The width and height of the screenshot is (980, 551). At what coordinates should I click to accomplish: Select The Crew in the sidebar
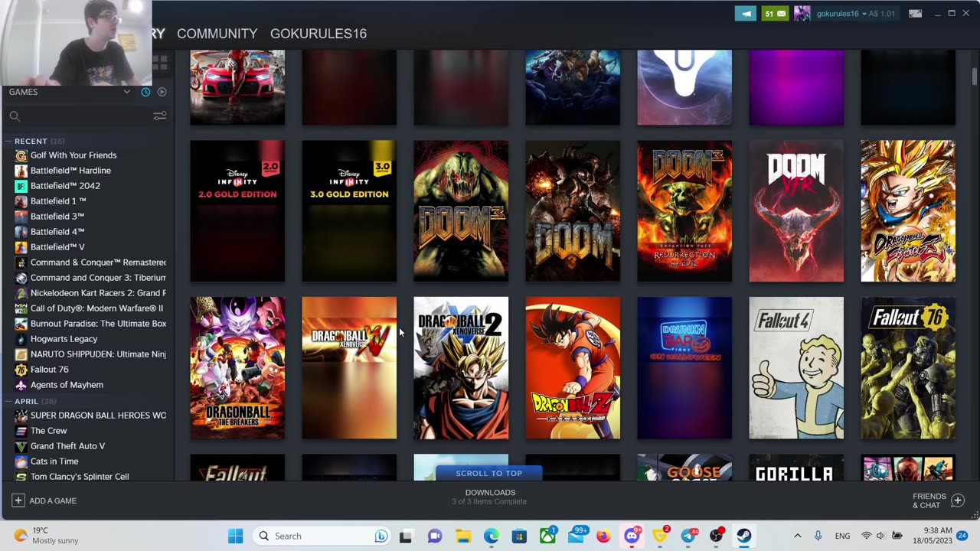[49, 431]
